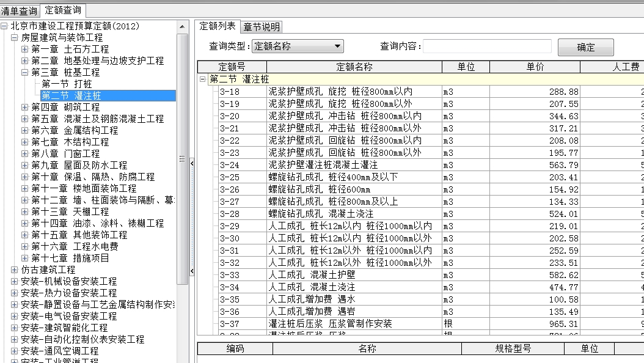Select quota row 3-29
Screen dimensions: 644x363
[431, 226]
